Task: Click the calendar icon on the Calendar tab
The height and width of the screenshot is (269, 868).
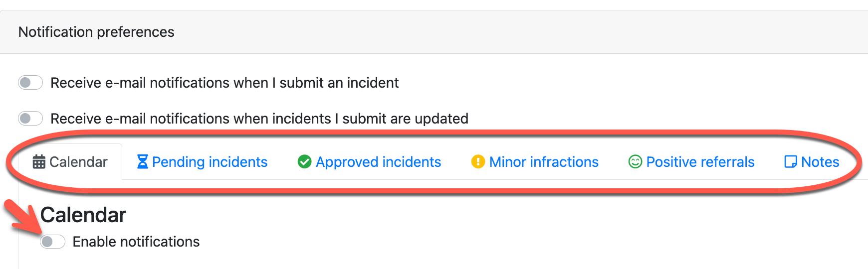Action: point(39,162)
